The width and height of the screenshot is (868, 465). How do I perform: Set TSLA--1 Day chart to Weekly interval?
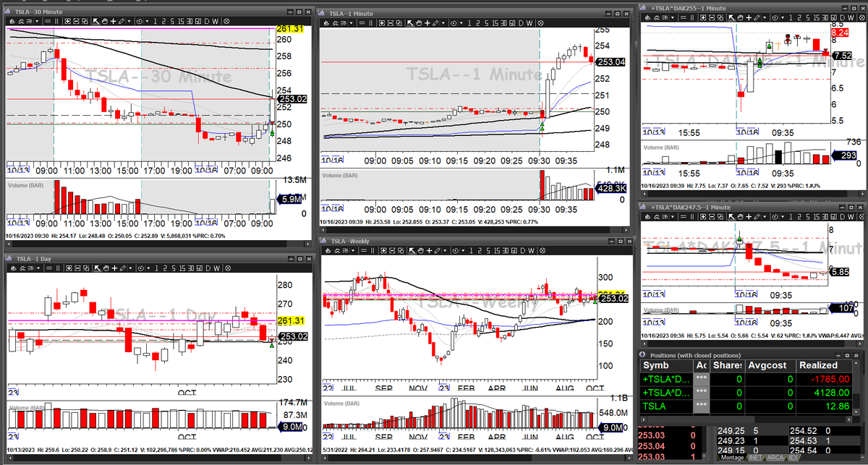[x=216, y=267]
